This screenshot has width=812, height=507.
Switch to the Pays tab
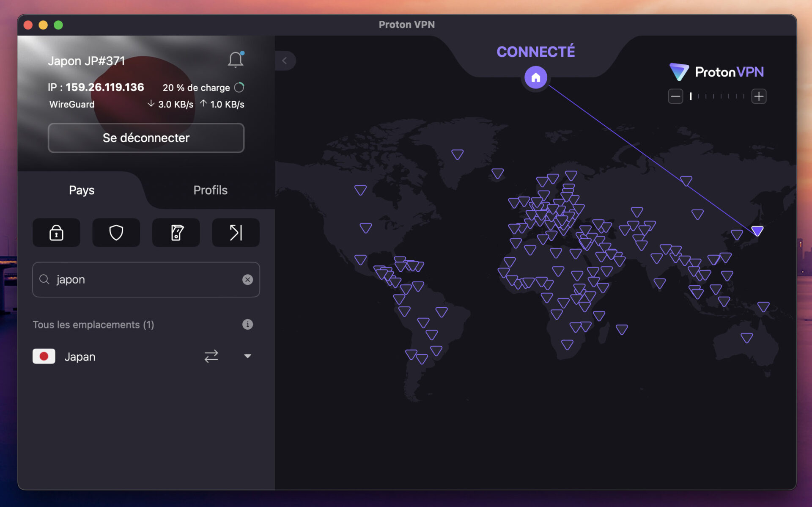tap(82, 190)
